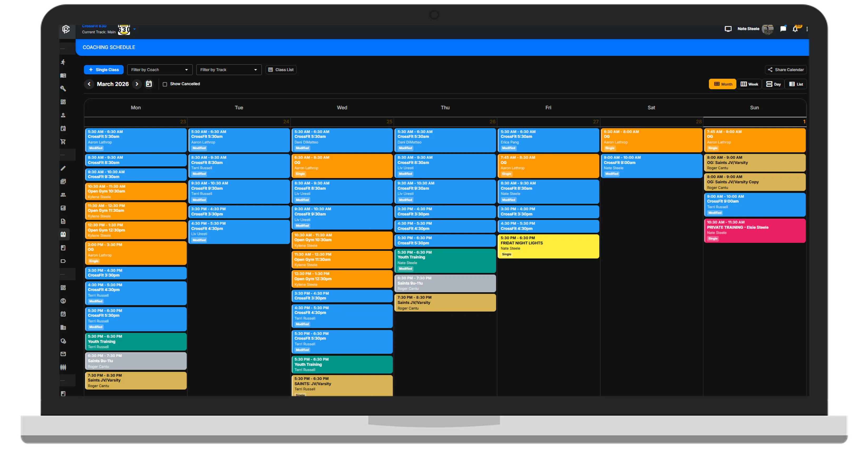Go to the next month
Screen dimensions: 868x461
pos(137,84)
